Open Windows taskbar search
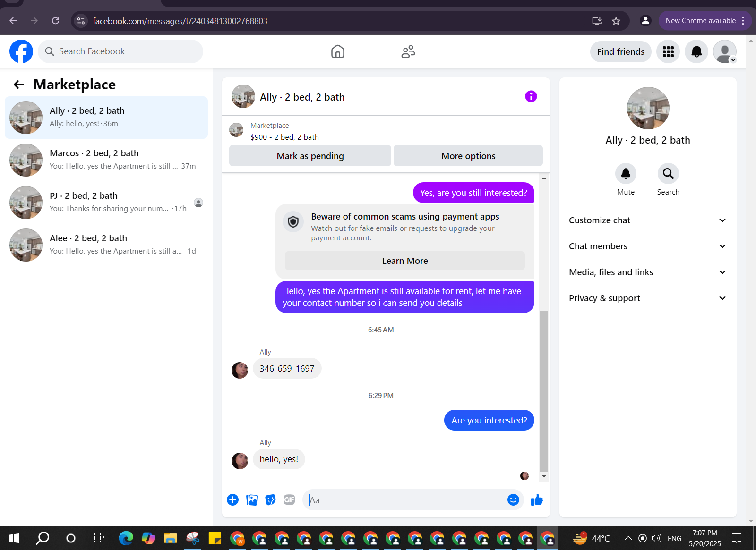 point(43,538)
